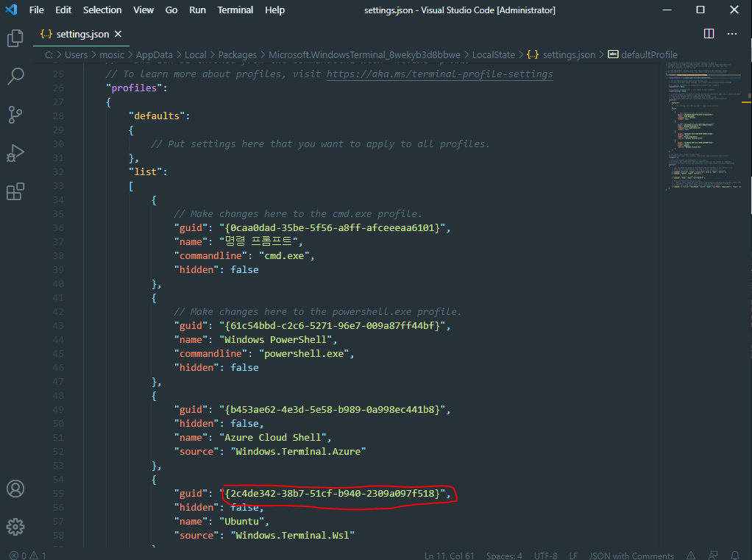Click the Azure guid value b453ae62
The width and height of the screenshot is (752, 560).
pos(333,409)
